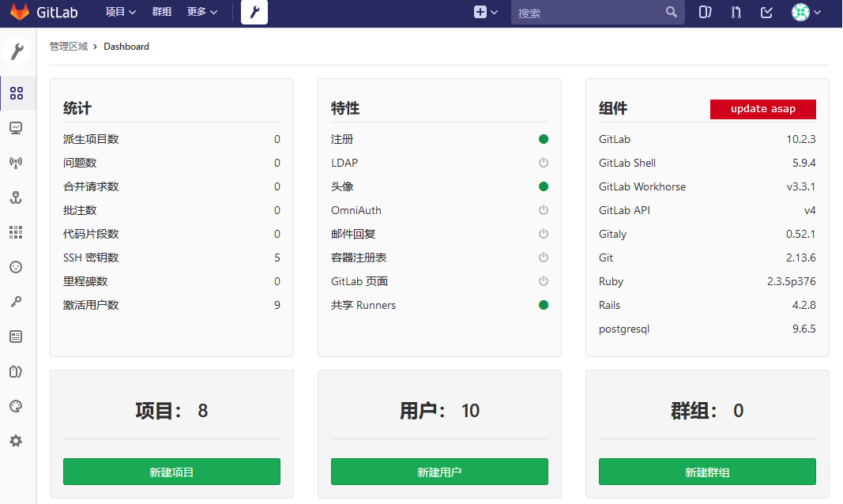Click the GitLab version 10.2.3
Screen dimensions: 843x504
coord(800,139)
